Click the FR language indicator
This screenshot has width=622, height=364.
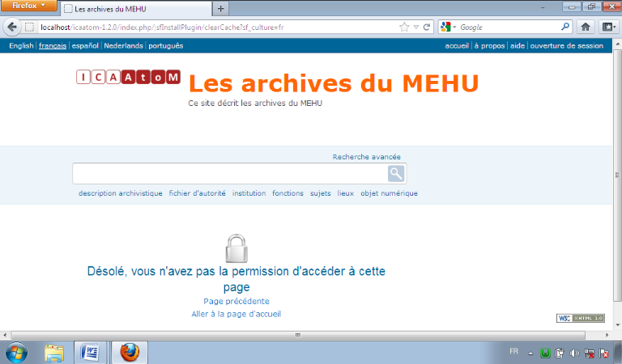(x=513, y=351)
